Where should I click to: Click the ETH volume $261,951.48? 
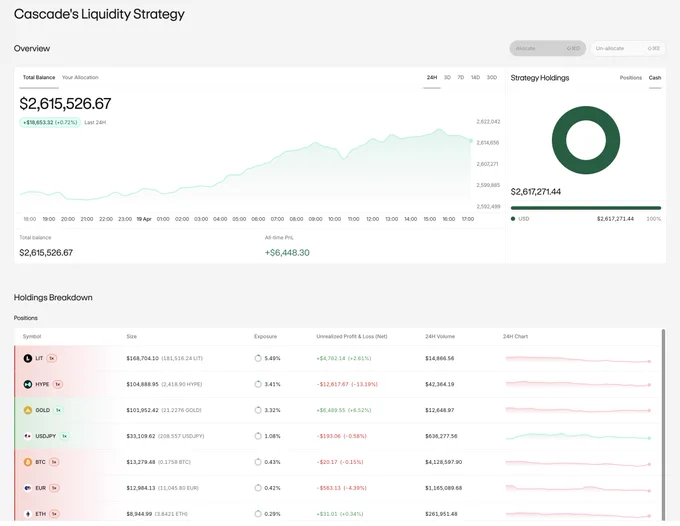pyautogui.click(x=441, y=514)
